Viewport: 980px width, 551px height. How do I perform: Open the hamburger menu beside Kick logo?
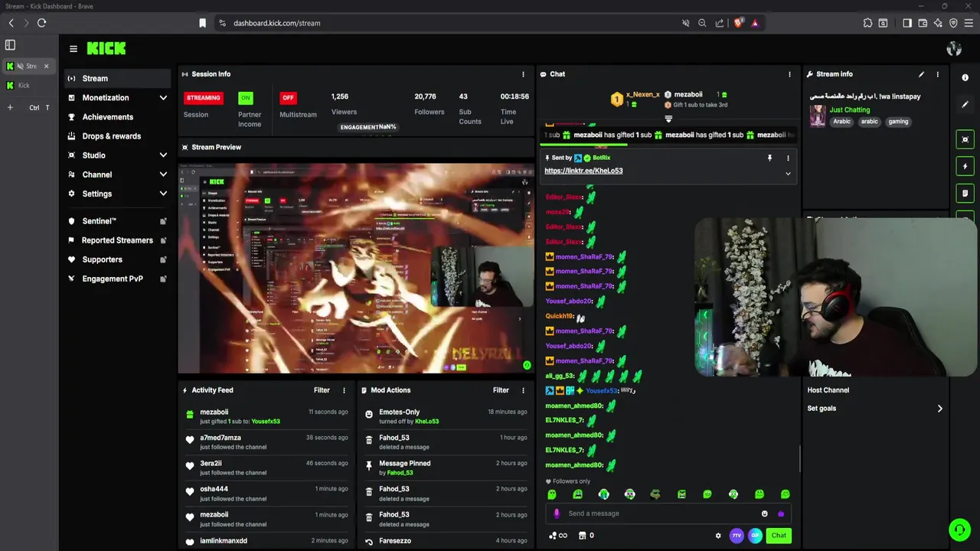pos(73,49)
